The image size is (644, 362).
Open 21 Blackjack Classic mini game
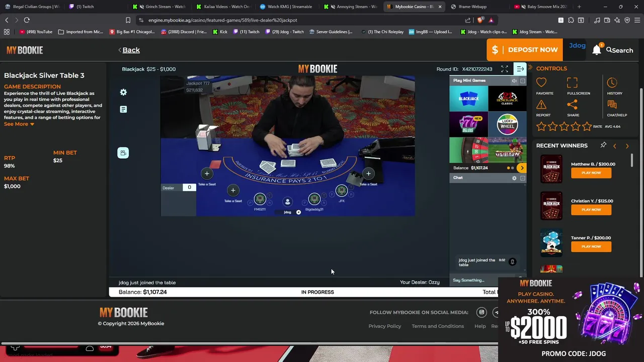tap(507, 98)
